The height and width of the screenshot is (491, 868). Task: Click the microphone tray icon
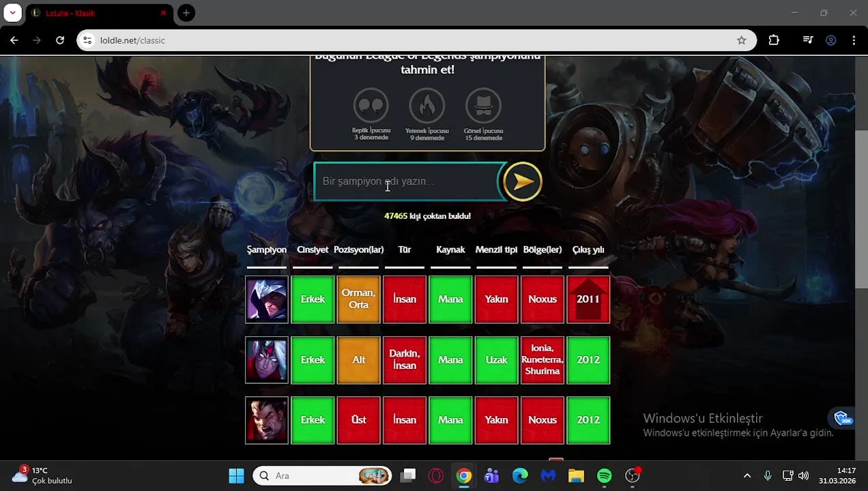coord(768,476)
